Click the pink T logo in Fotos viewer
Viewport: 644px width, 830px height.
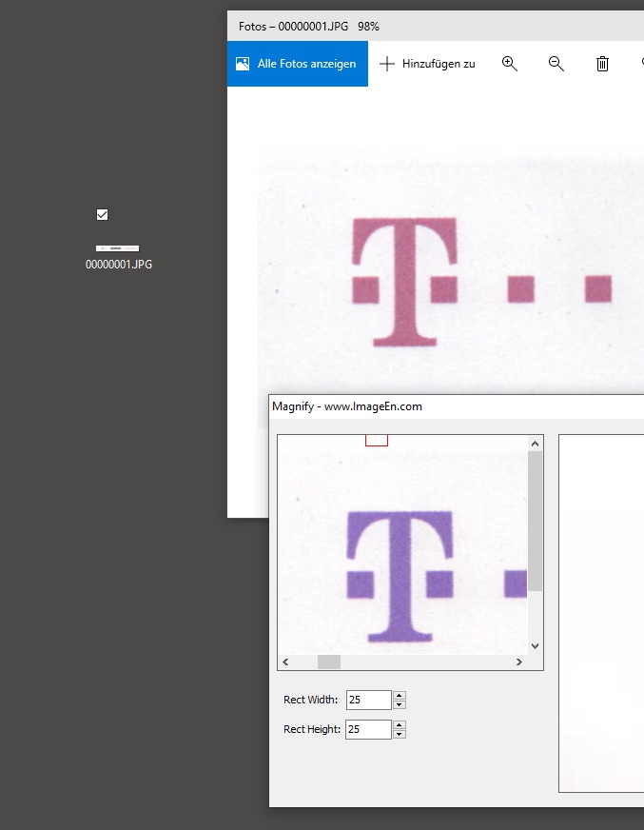405,282
